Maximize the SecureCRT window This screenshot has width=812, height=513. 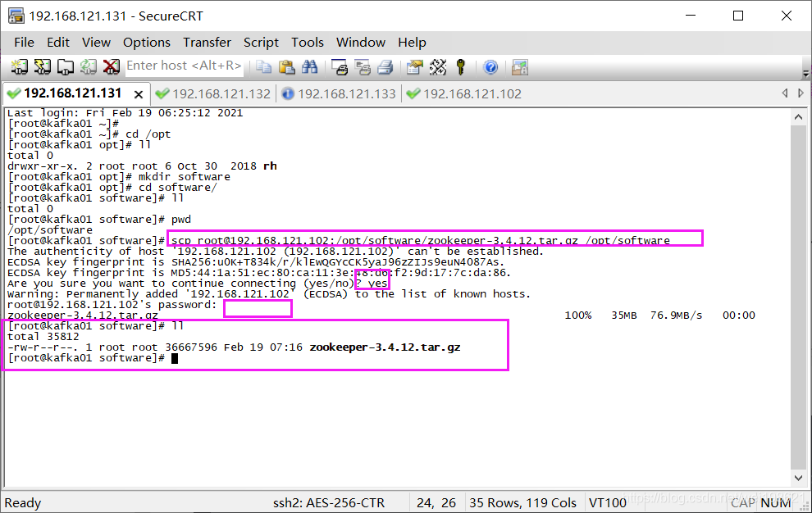pos(738,16)
